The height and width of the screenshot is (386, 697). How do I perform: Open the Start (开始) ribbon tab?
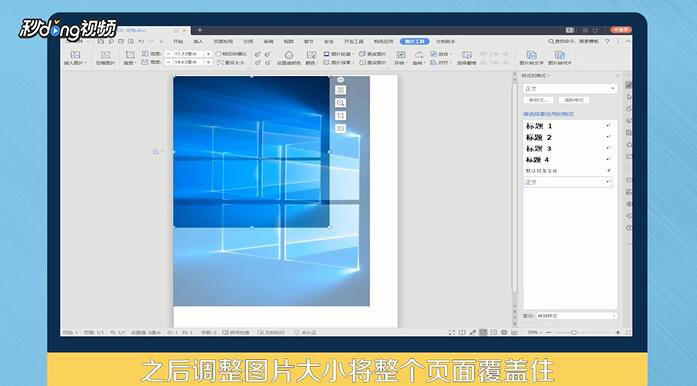click(x=178, y=41)
